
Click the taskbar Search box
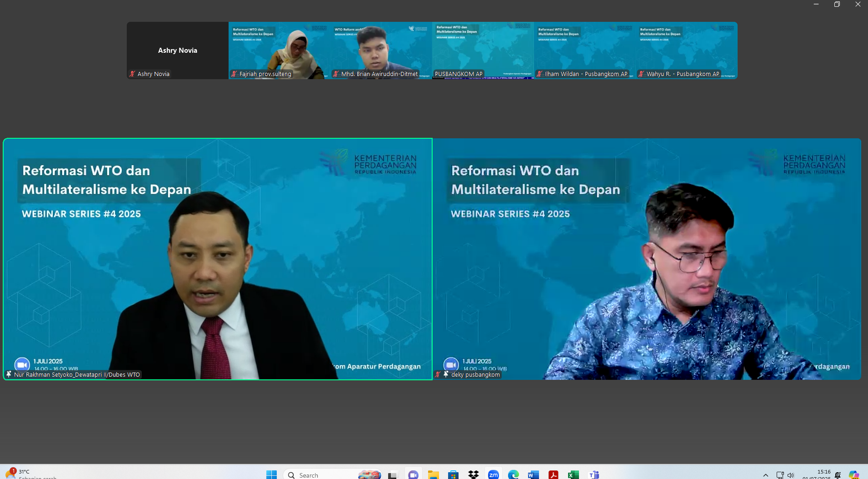[x=332, y=474]
